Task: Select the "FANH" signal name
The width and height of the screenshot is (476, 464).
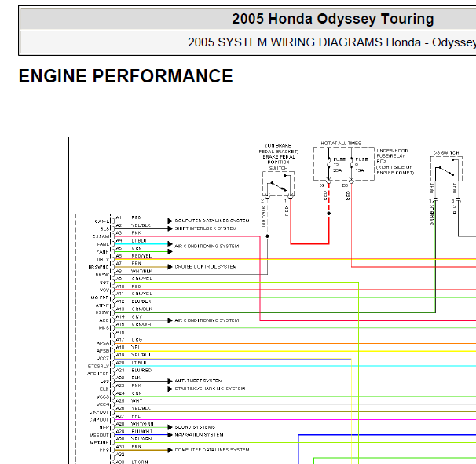Action: point(103,252)
